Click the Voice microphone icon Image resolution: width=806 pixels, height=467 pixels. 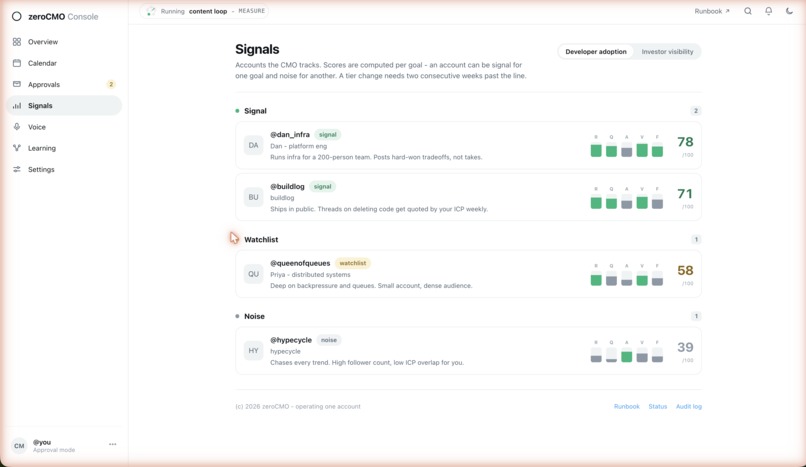tap(17, 127)
